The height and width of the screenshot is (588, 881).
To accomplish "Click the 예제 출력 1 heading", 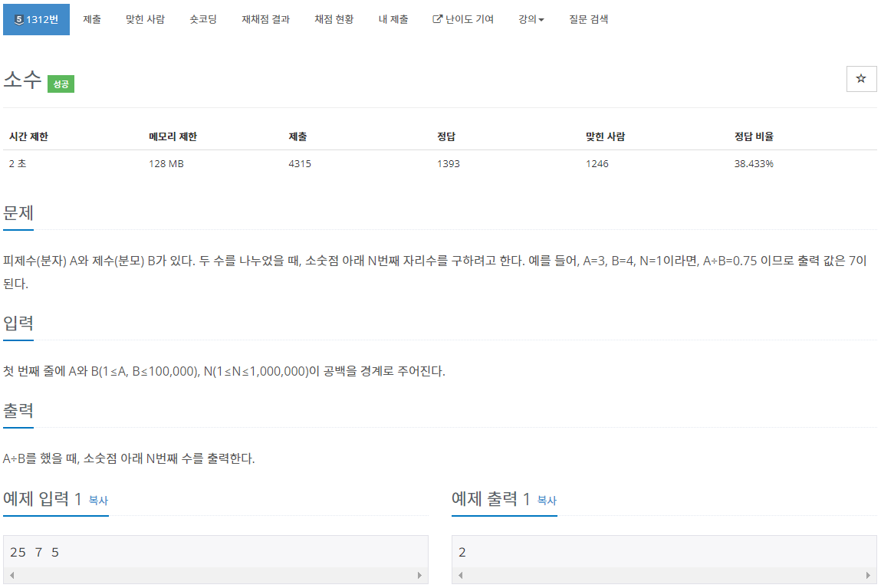I will (491, 499).
